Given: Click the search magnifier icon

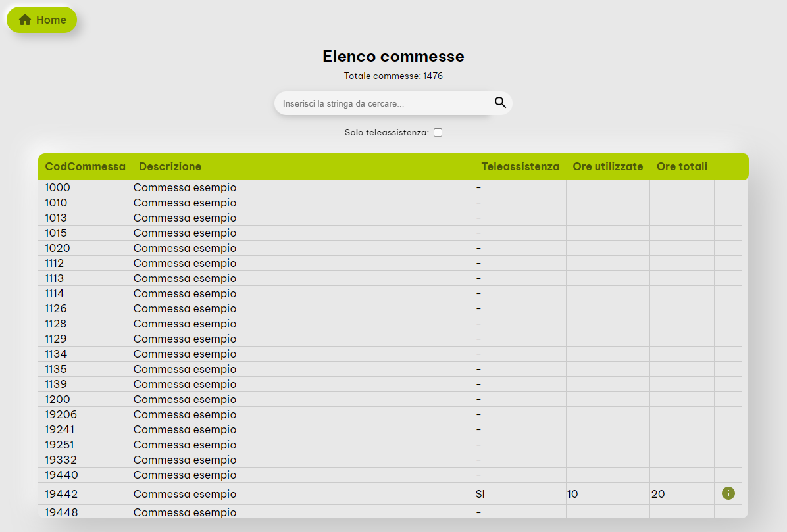Looking at the screenshot, I should 500,103.
